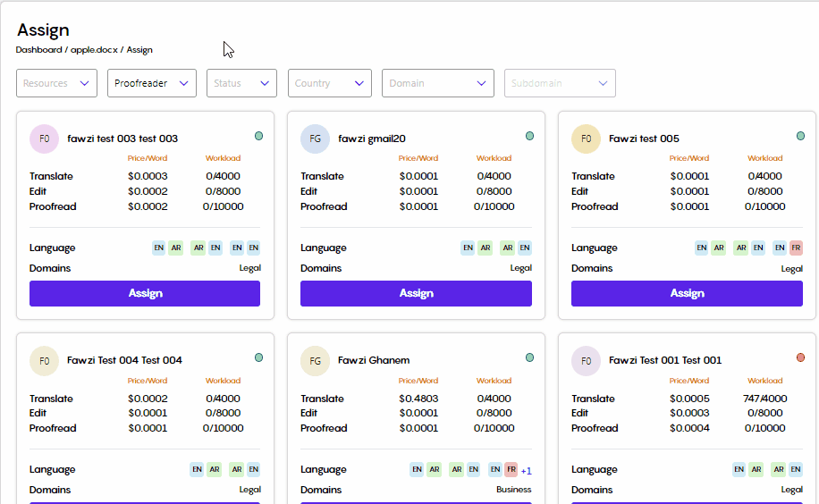The height and width of the screenshot is (504, 819).
Task: Click Translate price '$0.4803' of Fawzi Ghanem
Action: (x=418, y=399)
